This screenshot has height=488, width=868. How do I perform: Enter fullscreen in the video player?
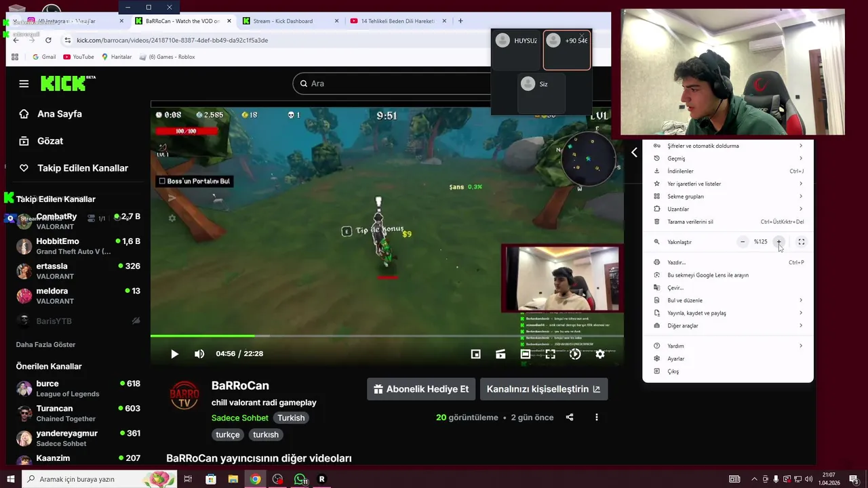point(550,354)
